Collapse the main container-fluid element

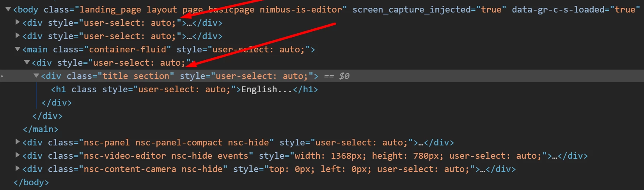pyautogui.click(x=18, y=49)
